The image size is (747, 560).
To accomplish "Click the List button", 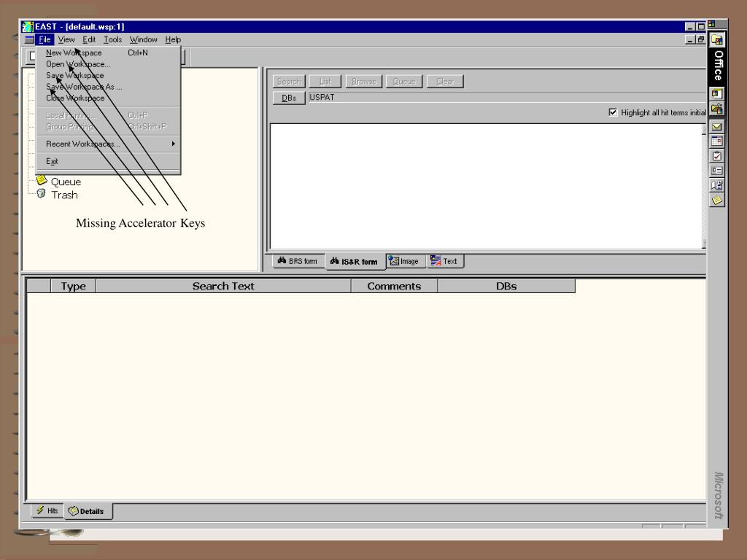I will (325, 82).
